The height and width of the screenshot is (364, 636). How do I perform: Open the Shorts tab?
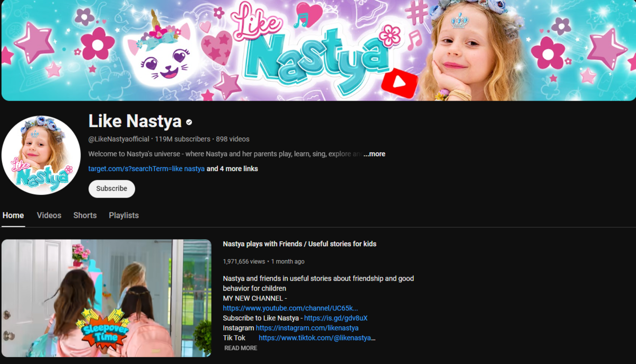(x=85, y=216)
